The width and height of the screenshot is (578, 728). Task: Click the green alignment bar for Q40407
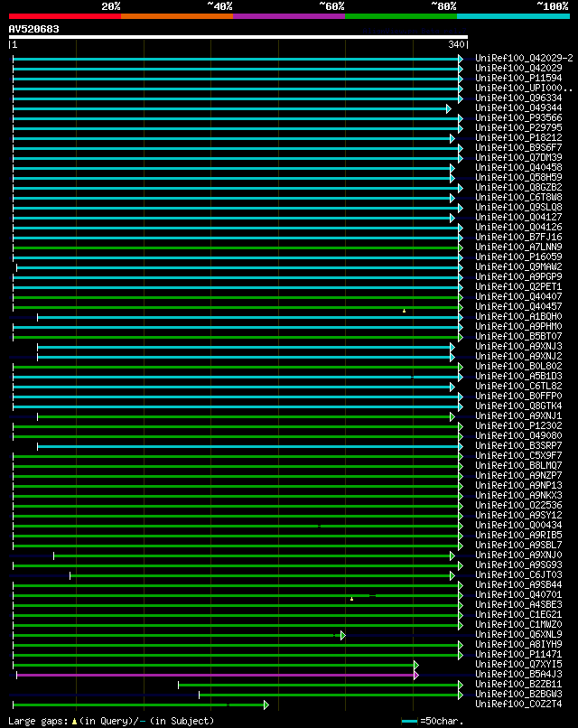pyautogui.click(x=236, y=297)
